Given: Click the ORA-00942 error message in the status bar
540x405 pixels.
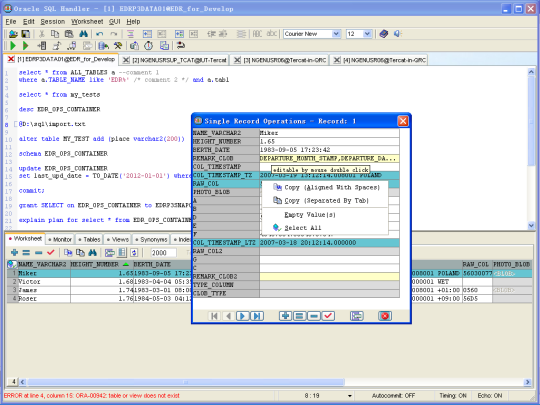Looking at the screenshot, I should [x=92, y=396].
